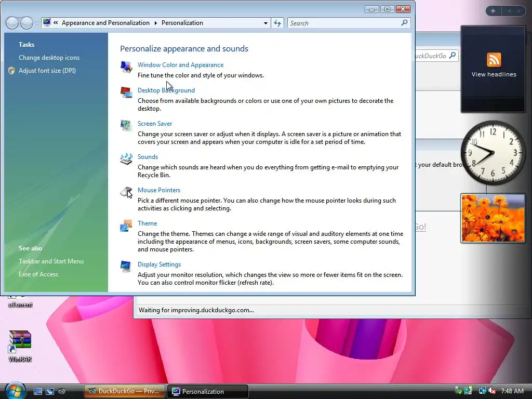The height and width of the screenshot is (399, 532).
Task: Click the orange flowers slideshow gadget
Action: [493, 218]
